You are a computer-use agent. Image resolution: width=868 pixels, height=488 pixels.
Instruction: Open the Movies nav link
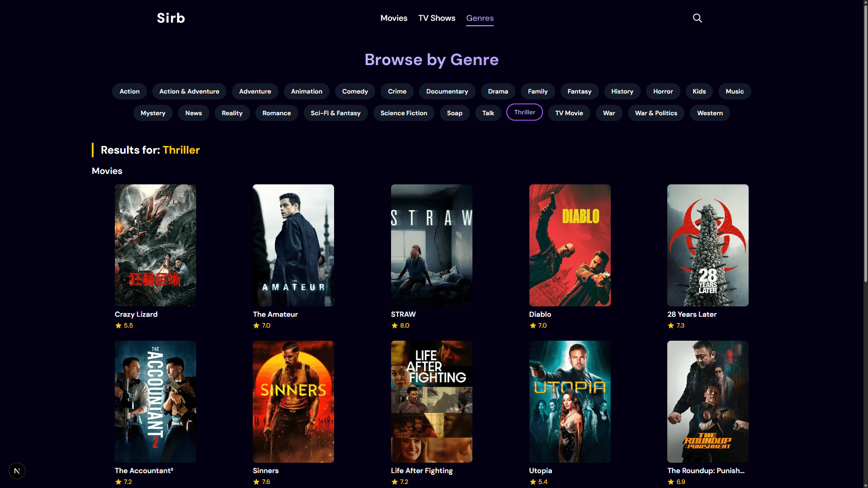coord(394,18)
